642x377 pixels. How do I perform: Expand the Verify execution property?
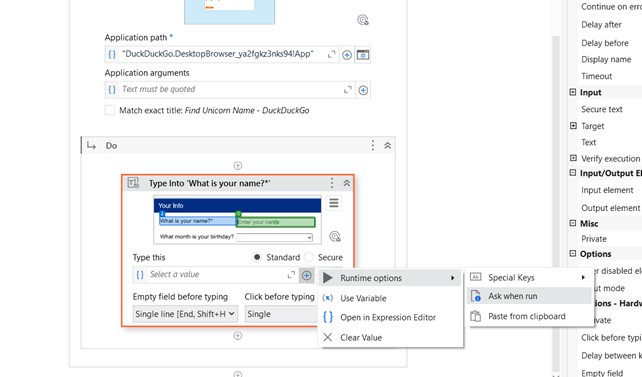573,158
